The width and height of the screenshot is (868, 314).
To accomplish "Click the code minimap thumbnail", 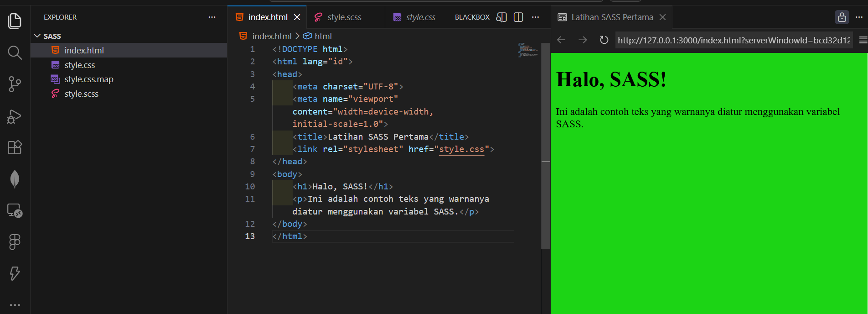I will (527, 50).
